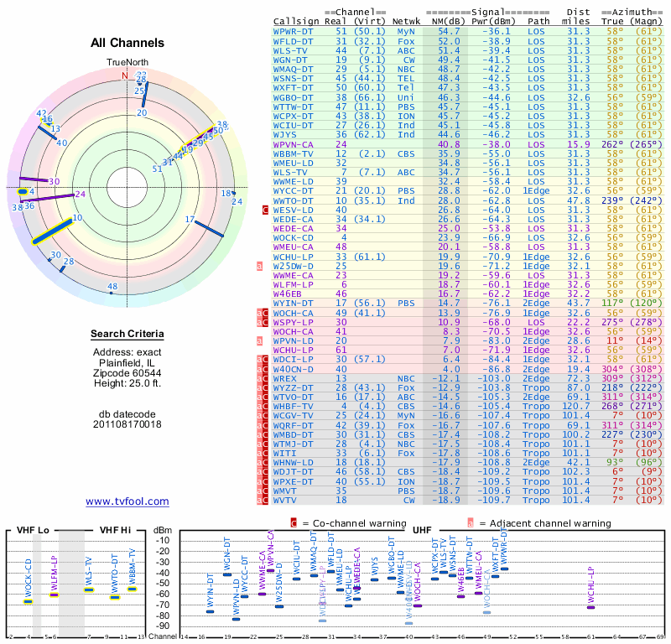Click the warning markers beside WREX row
This screenshot has height=644, width=671.
[263, 379]
